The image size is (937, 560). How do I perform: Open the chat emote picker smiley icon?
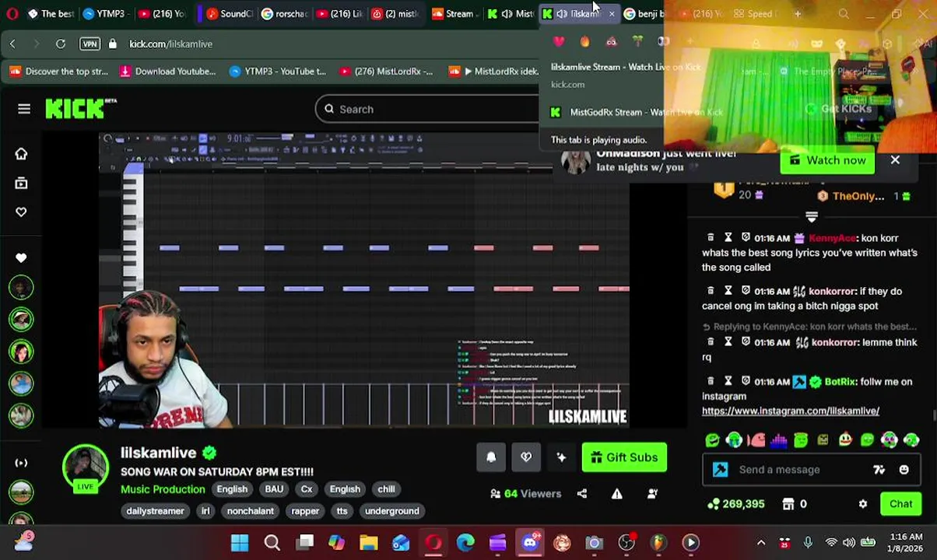904,470
